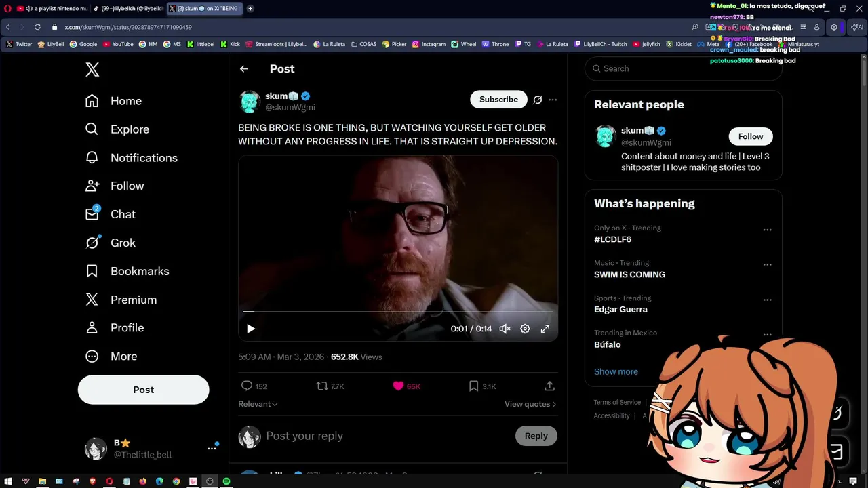Unlike the post via the pink heart

pos(406,386)
